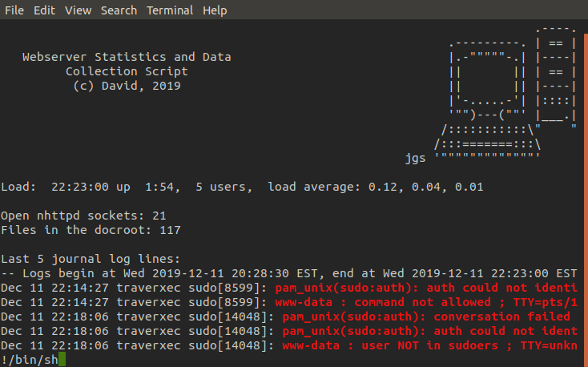This screenshot has height=367, width=588.
Task: Click the jgs artist signature
Action: [x=416, y=158]
